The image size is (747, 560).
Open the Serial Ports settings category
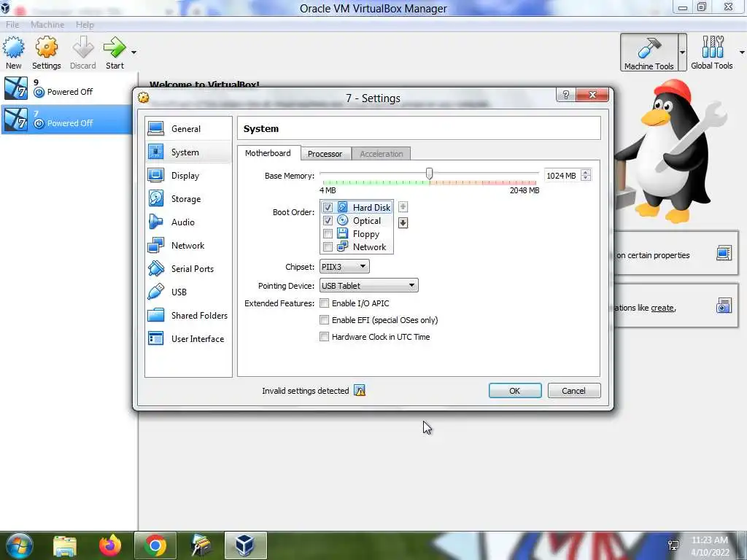click(189, 268)
